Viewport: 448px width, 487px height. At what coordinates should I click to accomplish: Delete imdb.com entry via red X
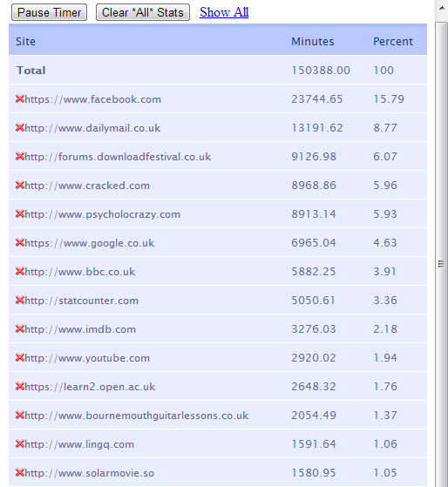pyautogui.click(x=20, y=329)
